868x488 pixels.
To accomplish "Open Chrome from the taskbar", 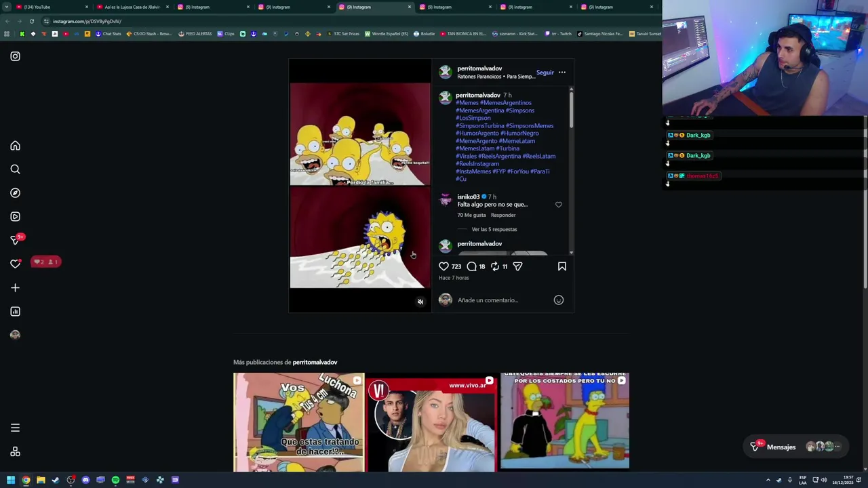I will (x=26, y=480).
